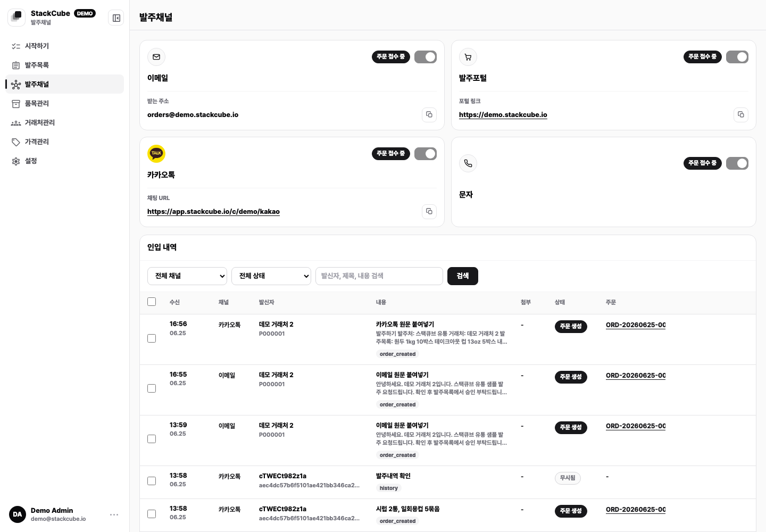Click the KakaoTalk yellow logo icon

click(156, 154)
